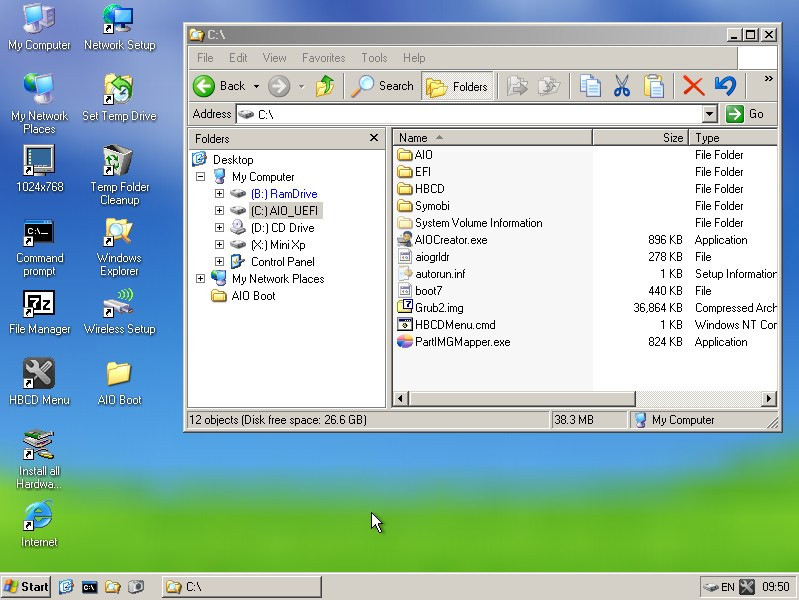This screenshot has width=799, height=600.
Task: Open Windows Explorer desktop shortcut
Action: [119, 247]
